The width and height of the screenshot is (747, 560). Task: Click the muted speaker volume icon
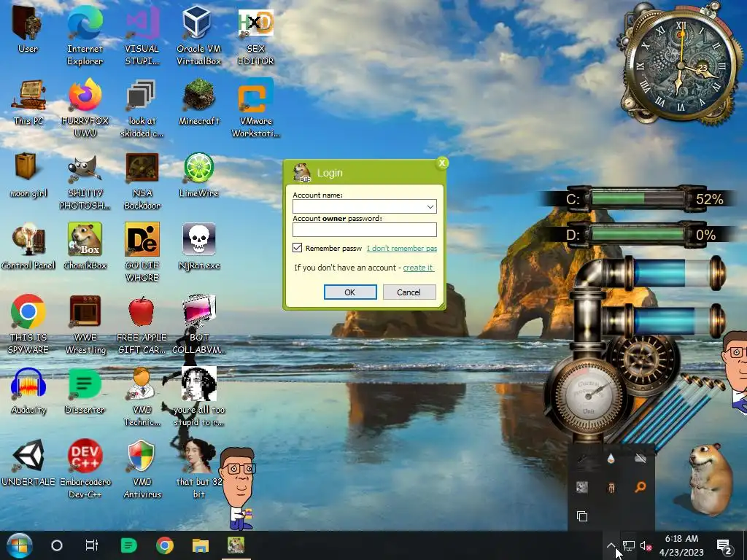pyautogui.click(x=646, y=545)
